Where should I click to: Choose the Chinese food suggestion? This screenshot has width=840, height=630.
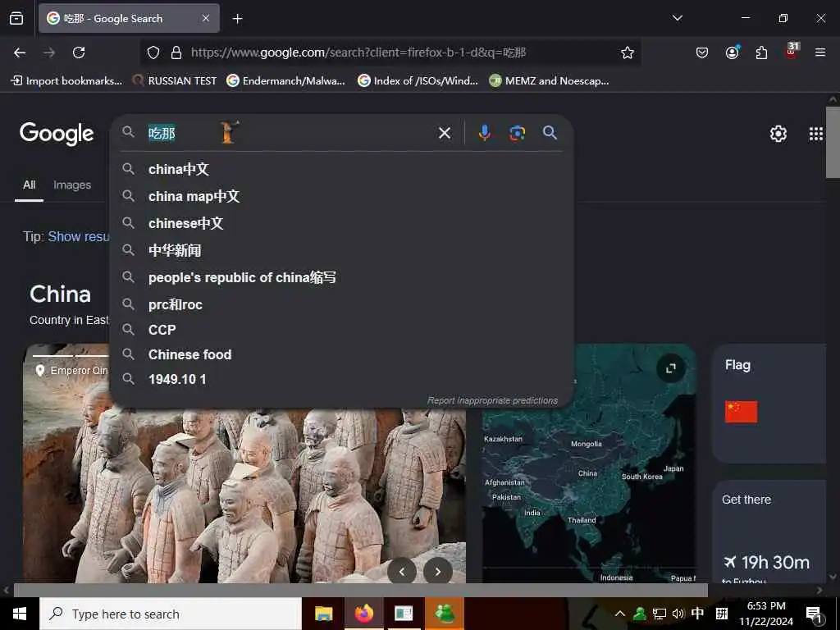point(341,354)
